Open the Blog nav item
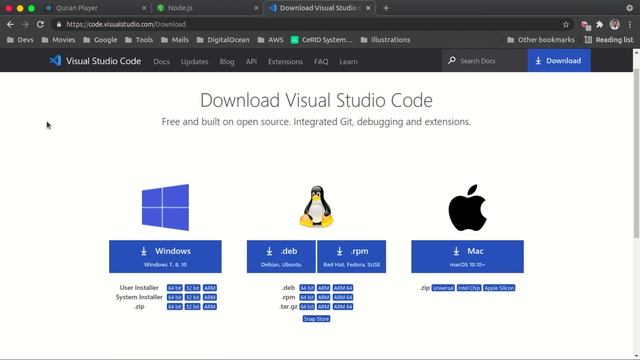640x360 pixels. (x=227, y=61)
